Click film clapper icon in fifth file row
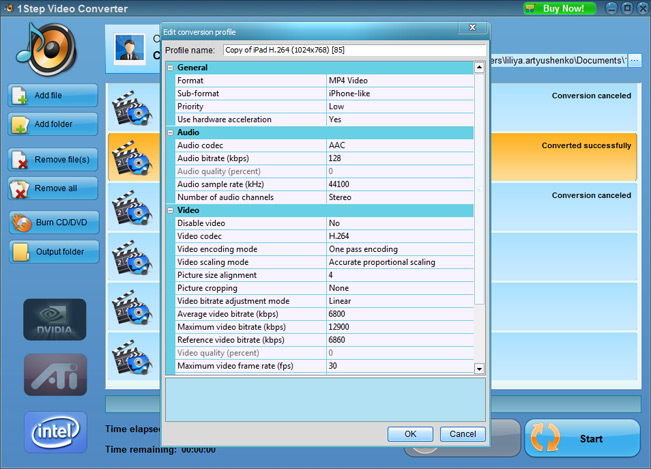Image resolution: width=651 pixels, height=469 pixels. click(132, 307)
